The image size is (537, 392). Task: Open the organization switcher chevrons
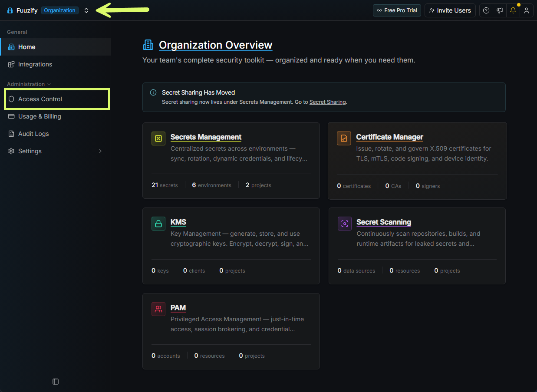[86, 10]
